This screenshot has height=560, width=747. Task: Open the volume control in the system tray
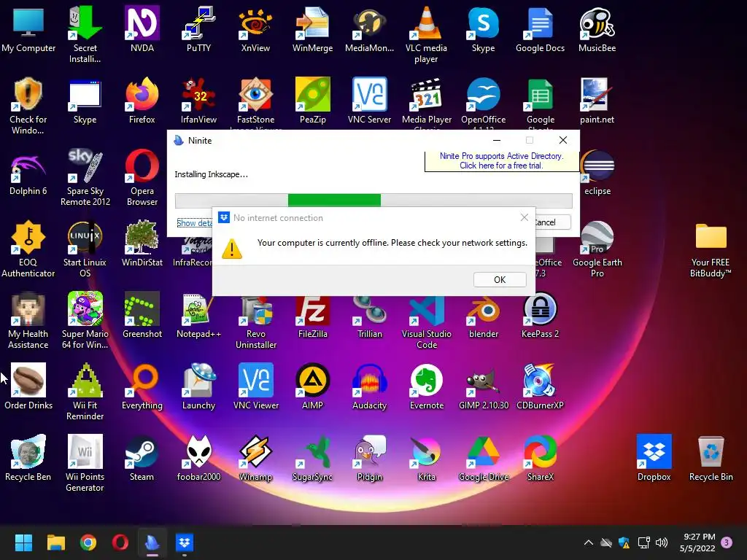click(661, 542)
